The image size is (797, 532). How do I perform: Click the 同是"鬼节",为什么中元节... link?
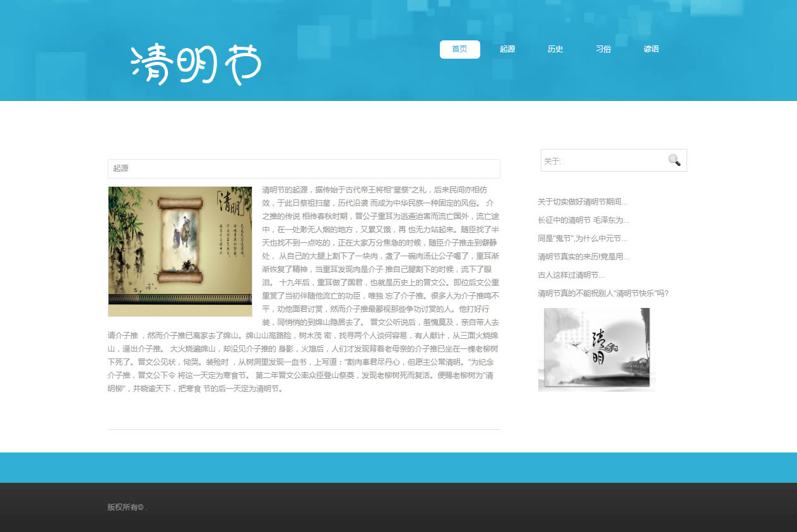(582, 239)
